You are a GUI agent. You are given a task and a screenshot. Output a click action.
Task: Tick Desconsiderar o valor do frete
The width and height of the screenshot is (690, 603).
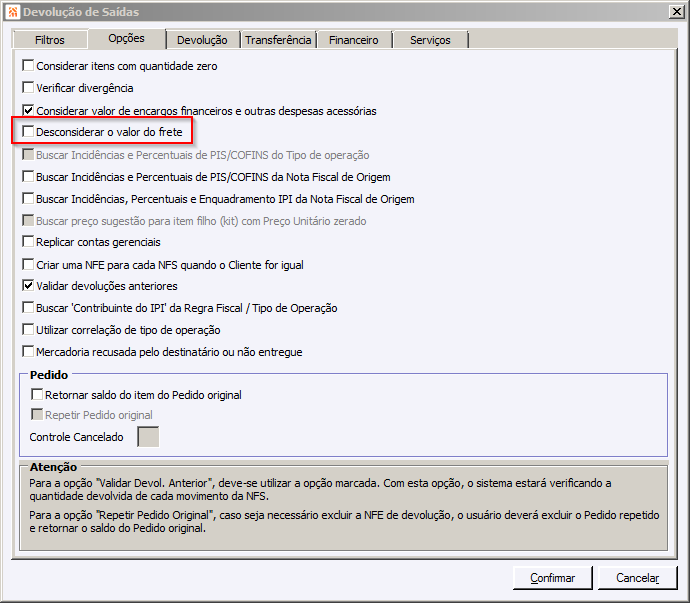28,132
